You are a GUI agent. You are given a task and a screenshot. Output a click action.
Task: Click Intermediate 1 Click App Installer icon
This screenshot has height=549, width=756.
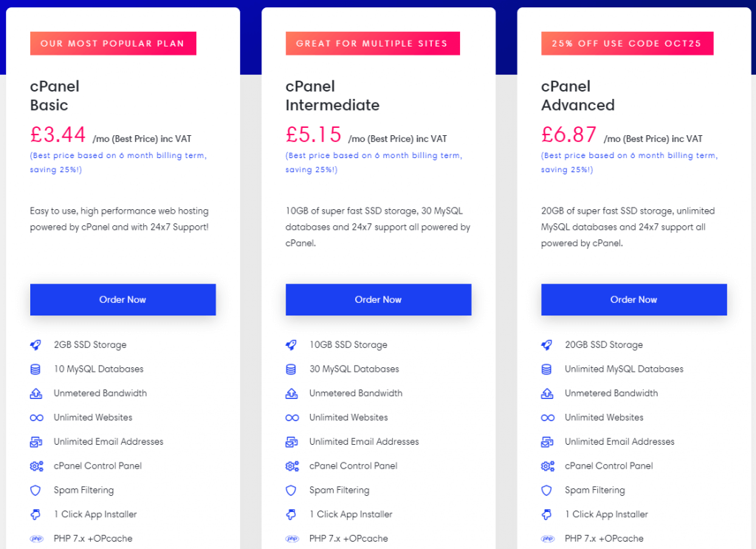(x=291, y=514)
